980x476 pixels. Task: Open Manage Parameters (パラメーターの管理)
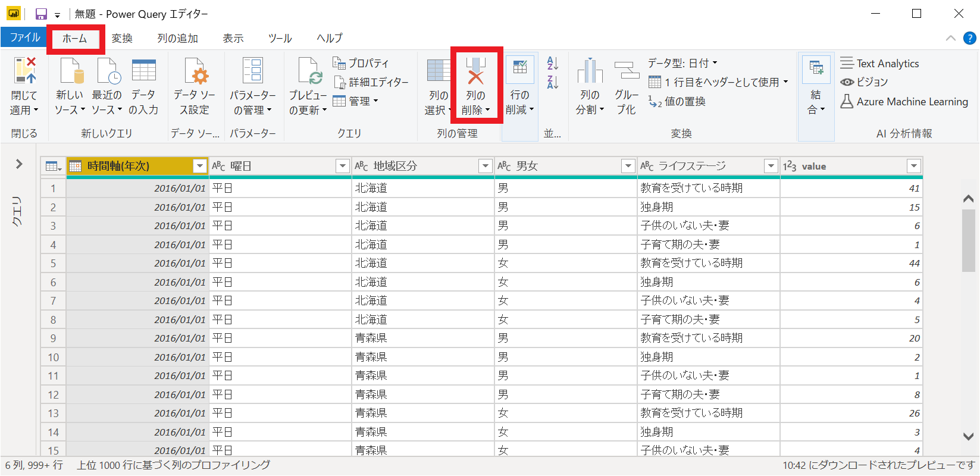(253, 87)
